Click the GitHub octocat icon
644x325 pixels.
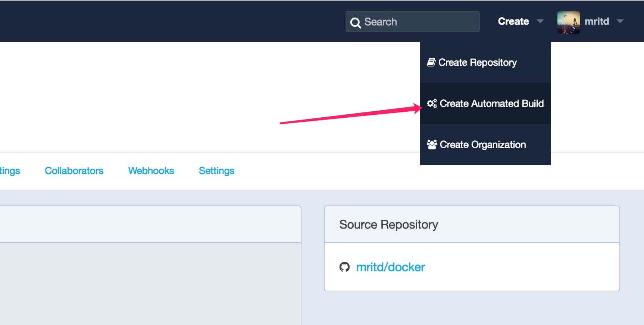[x=344, y=267]
